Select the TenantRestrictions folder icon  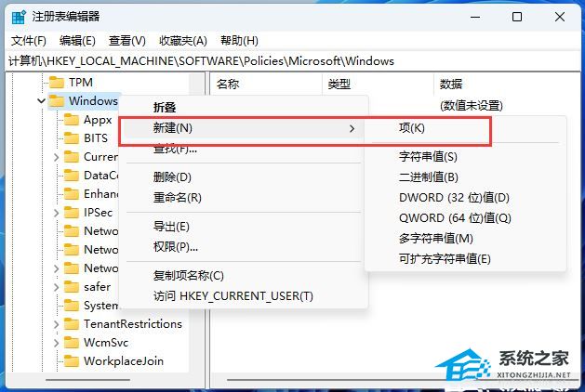(72, 324)
